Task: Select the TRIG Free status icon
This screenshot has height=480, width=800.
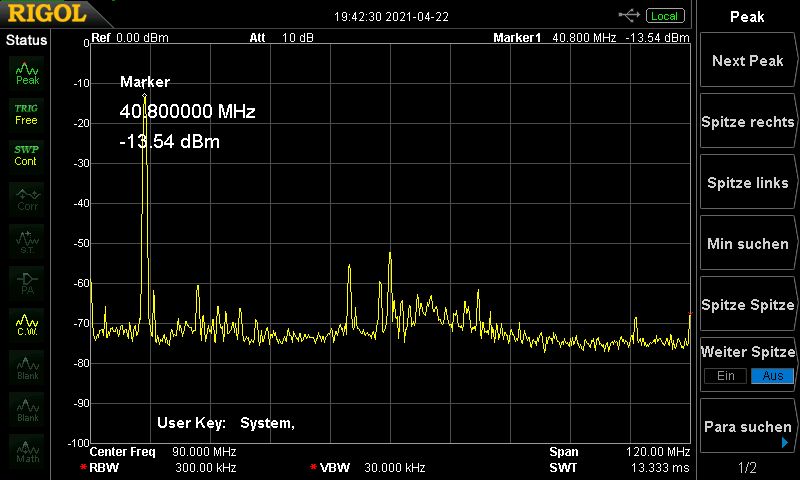Action: click(26, 115)
